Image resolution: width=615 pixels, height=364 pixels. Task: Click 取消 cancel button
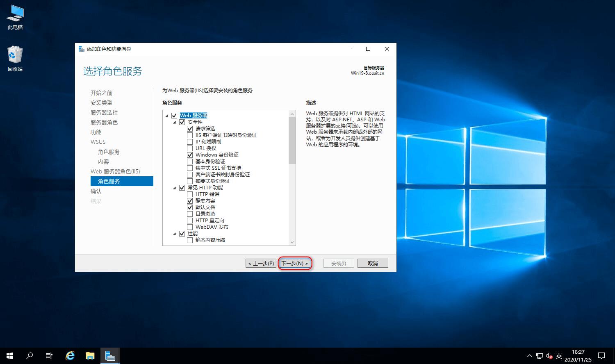click(373, 263)
